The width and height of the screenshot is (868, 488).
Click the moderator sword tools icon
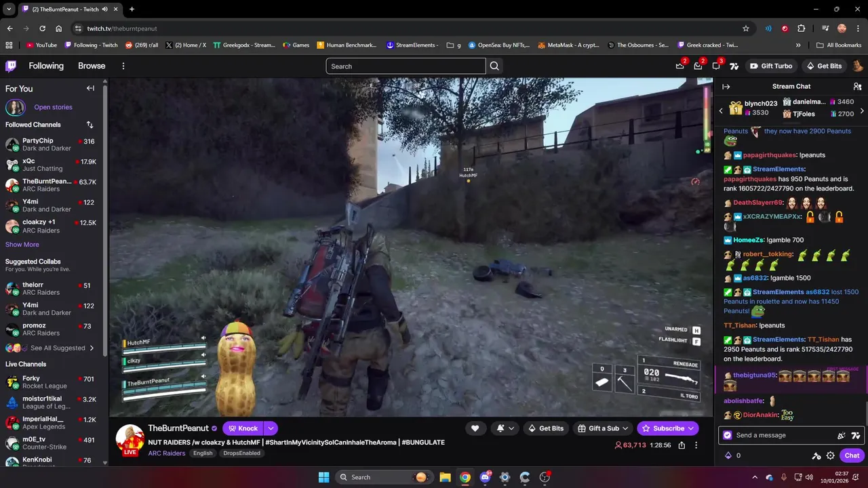point(816,455)
